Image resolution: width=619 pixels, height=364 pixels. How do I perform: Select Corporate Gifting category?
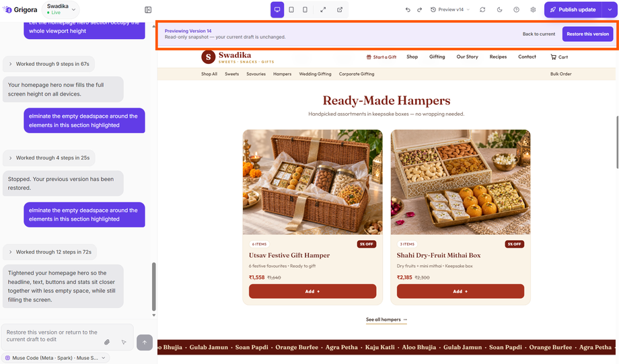coord(357,74)
